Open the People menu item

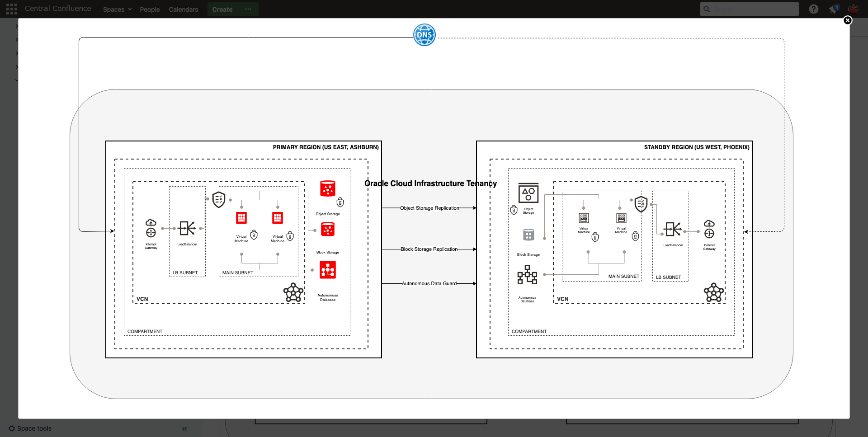pyautogui.click(x=150, y=9)
